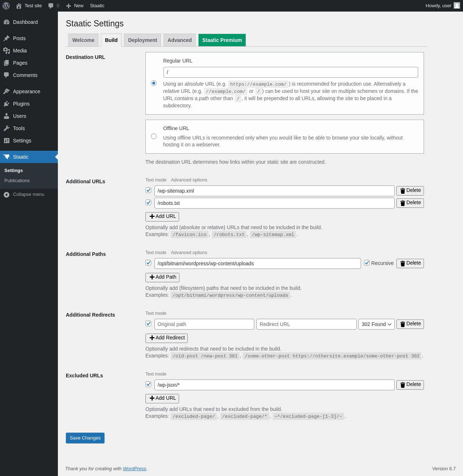Image resolution: width=463 pixels, height=476 pixels.
Task: Switch Excluded URLs to Text mode
Action: 156,374
